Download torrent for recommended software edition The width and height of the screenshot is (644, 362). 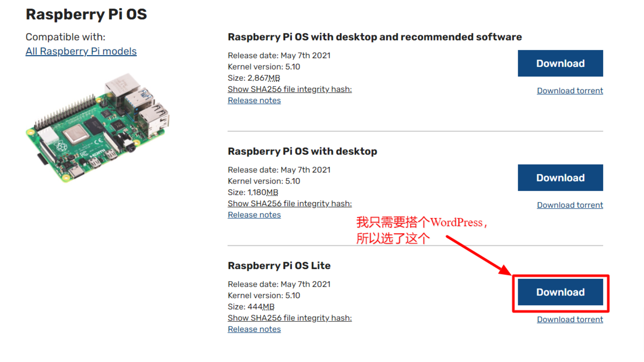(570, 91)
